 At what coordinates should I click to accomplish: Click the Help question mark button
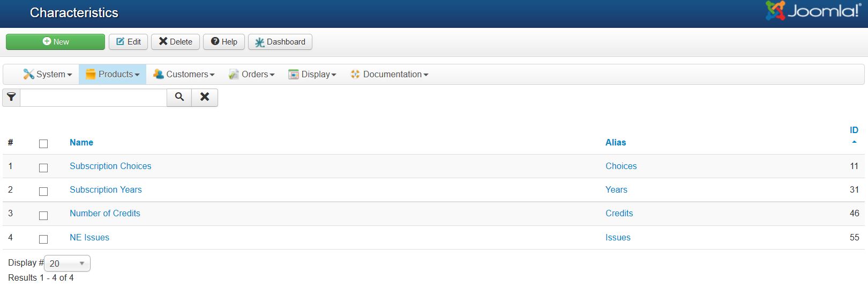224,42
